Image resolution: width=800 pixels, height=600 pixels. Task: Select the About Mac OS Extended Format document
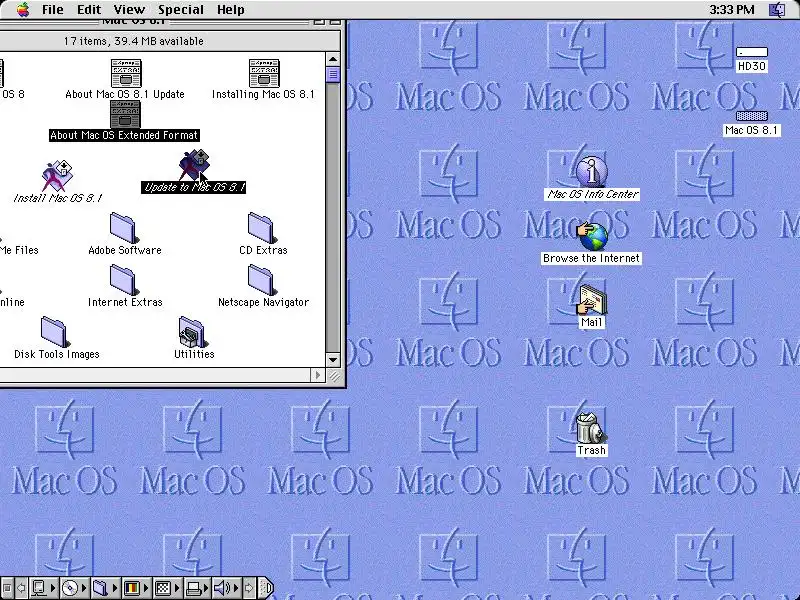point(124,121)
